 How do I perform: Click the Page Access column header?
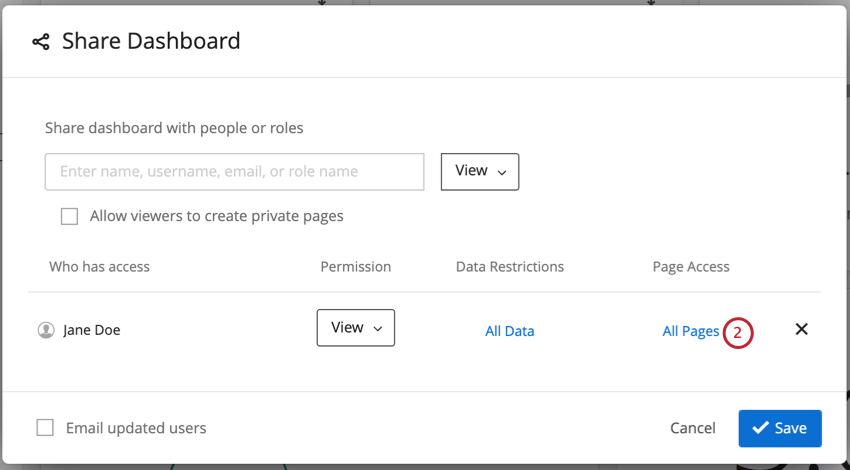pyautogui.click(x=691, y=267)
